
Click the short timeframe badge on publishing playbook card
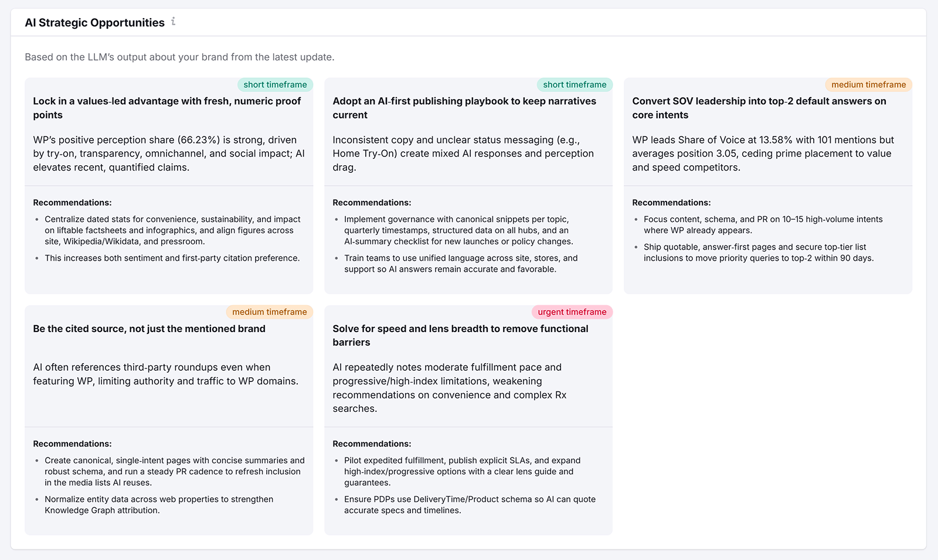[x=575, y=84]
